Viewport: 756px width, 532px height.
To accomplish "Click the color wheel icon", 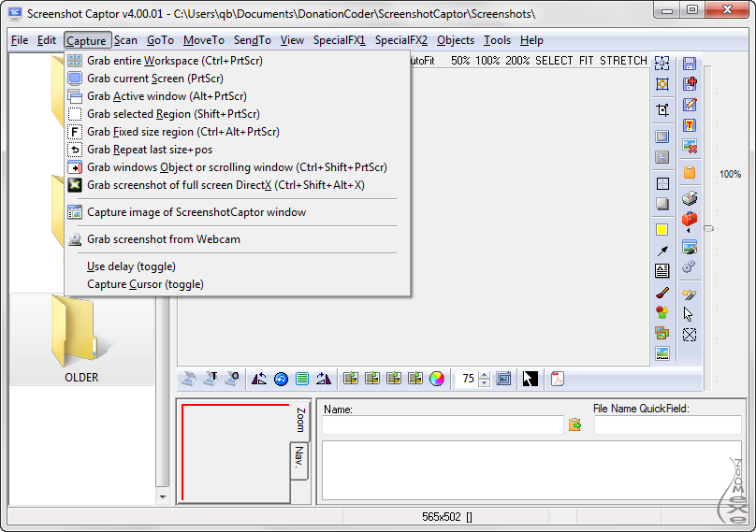I will [x=437, y=379].
